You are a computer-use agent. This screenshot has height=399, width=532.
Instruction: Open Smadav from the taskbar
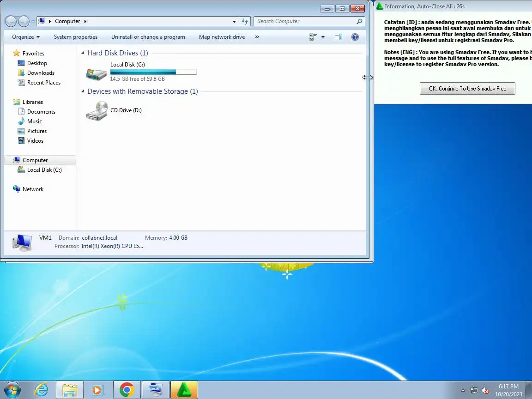pyautogui.click(x=184, y=390)
